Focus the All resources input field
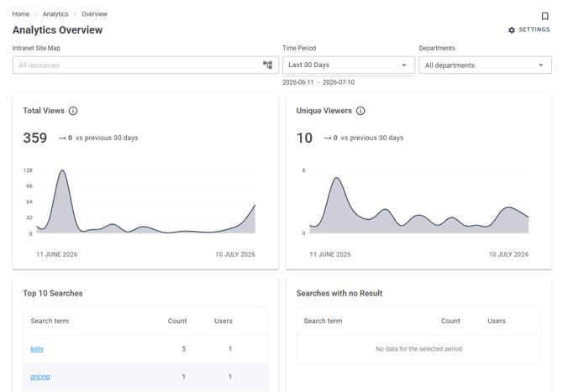This screenshot has width=563, height=392. (136, 65)
